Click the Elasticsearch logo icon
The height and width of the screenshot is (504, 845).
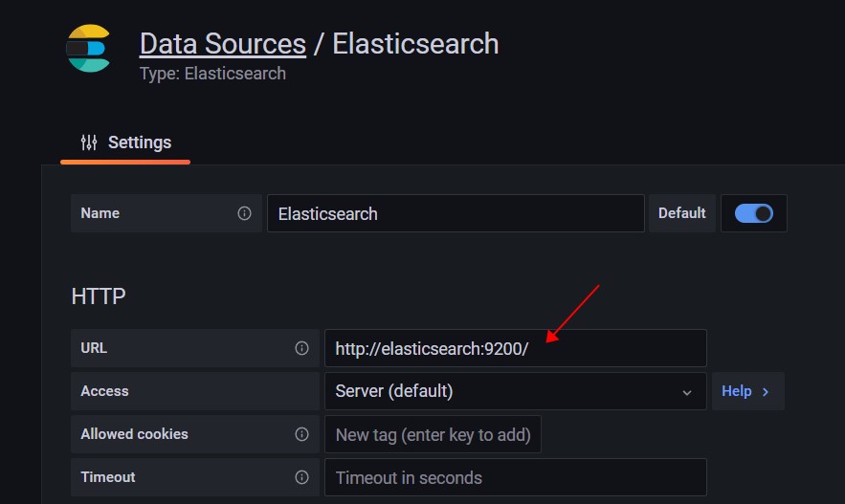click(x=88, y=48)
